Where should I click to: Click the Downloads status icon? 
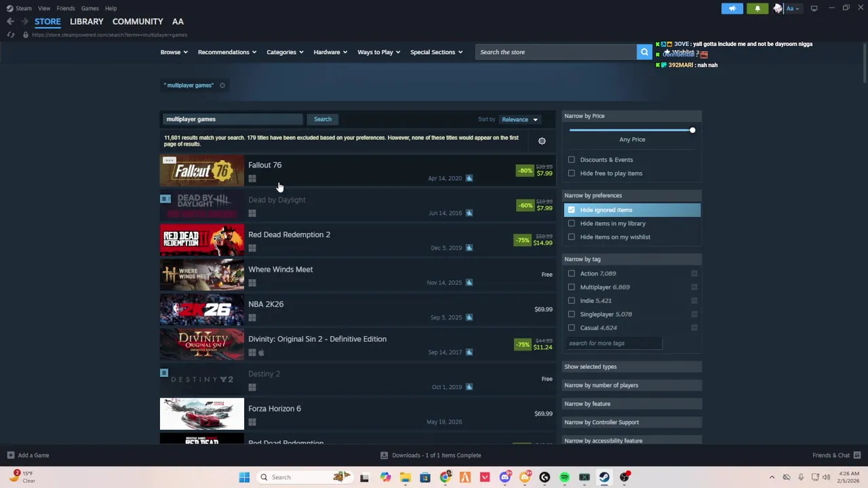(384, 455)
